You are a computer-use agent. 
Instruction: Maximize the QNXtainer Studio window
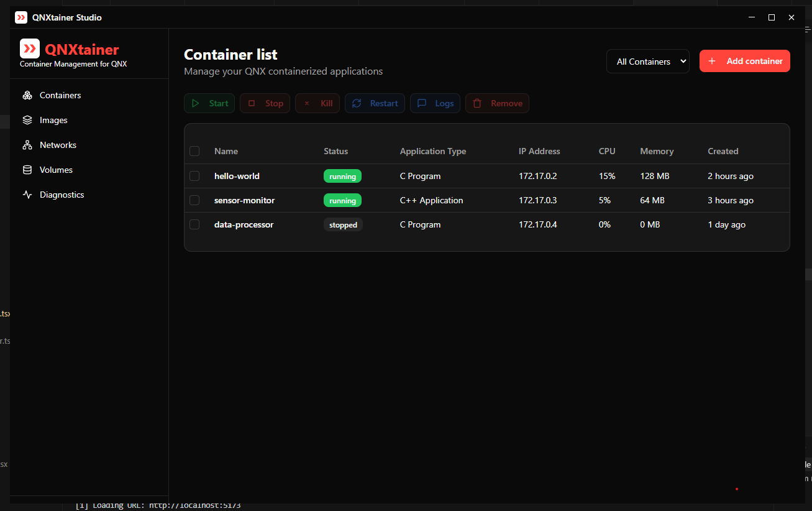[772, 17]
